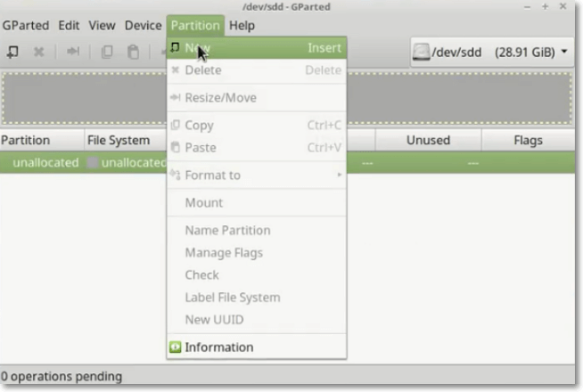Click the green Information icon

coord(175,347)
